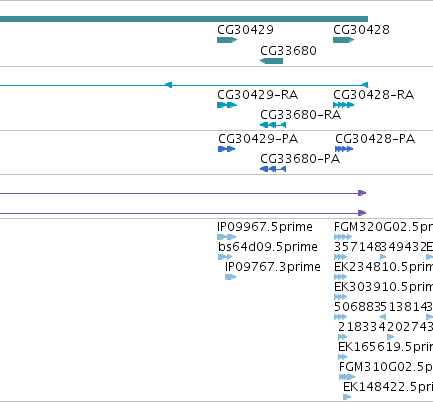Screen dimensions: 433x402
Task: Select the IP09967.5prime EST glyph
Action: coord(226,237)
